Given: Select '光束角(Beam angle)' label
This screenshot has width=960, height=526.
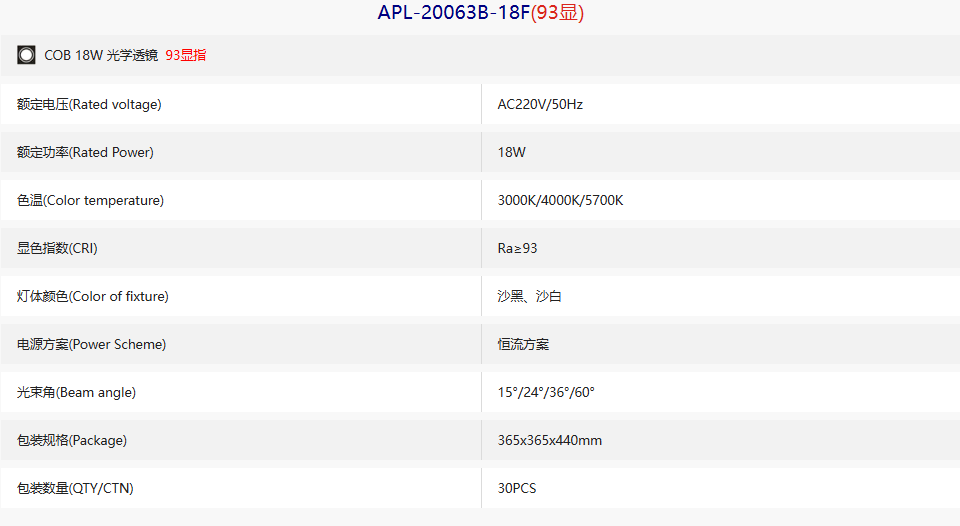Looking at the screenshot, I should click(77, 392).
